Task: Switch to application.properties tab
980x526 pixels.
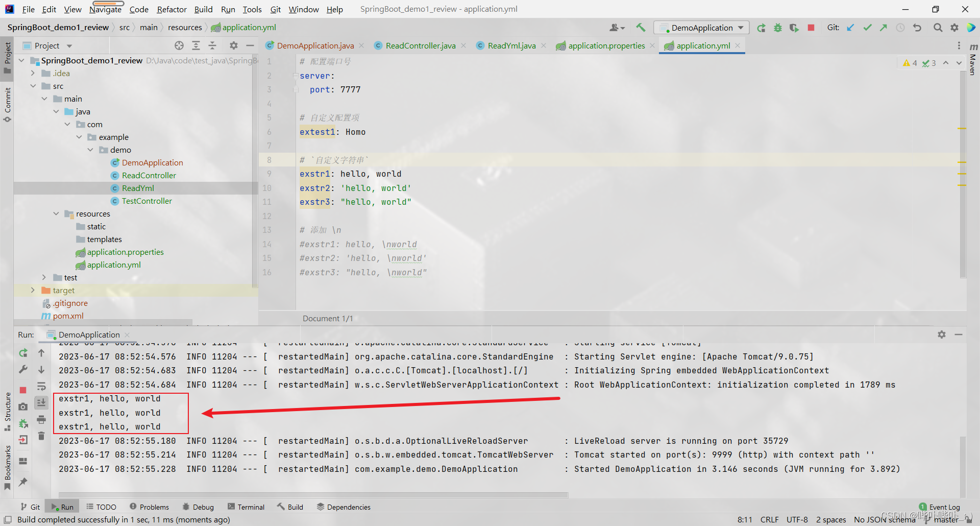Action: tap(606, 45)
